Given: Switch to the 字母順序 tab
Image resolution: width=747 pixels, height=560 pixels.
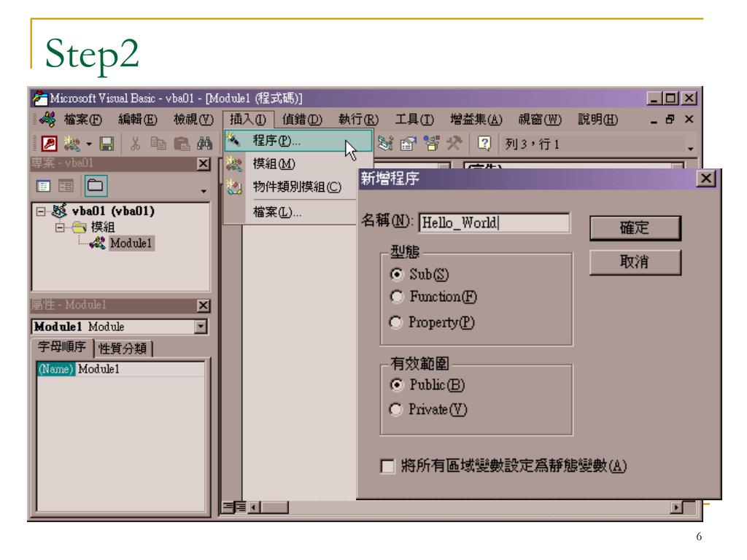Looking at the screenshot, I should pos(62,346).
